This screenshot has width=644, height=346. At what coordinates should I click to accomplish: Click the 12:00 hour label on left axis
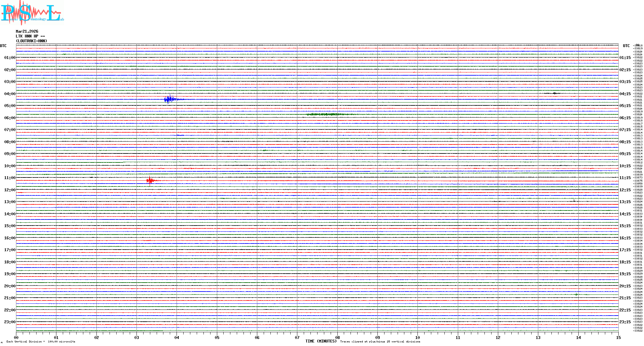tap(10, 190)
